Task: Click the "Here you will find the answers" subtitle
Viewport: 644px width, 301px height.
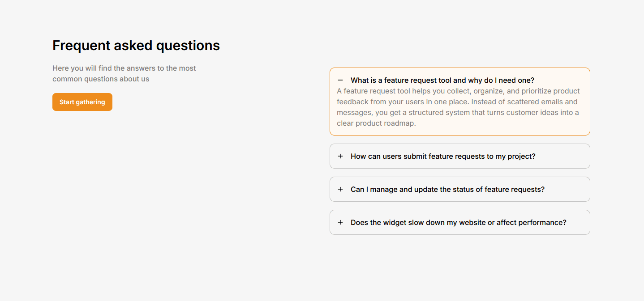Action: click(x=124, y=68)
